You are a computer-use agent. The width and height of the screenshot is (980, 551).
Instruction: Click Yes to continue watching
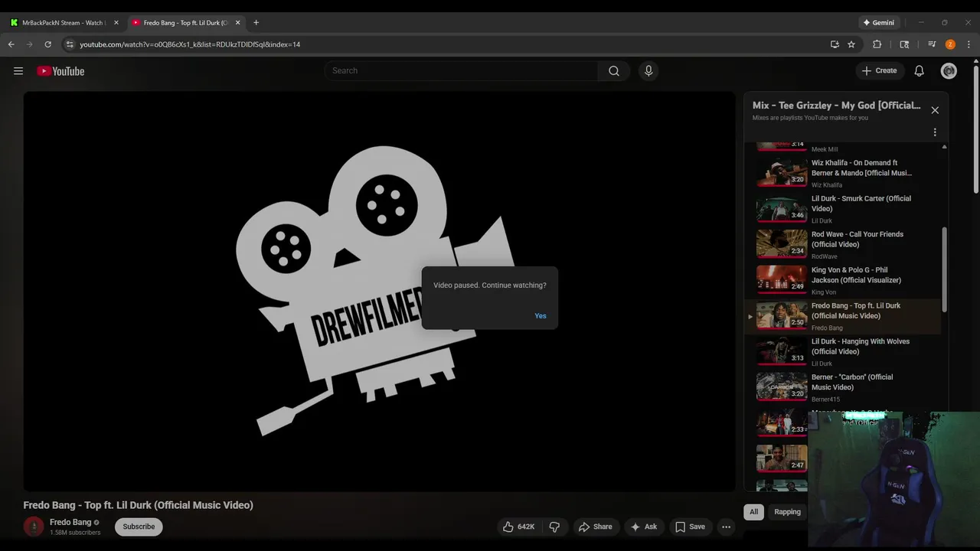tap(541, 316)
